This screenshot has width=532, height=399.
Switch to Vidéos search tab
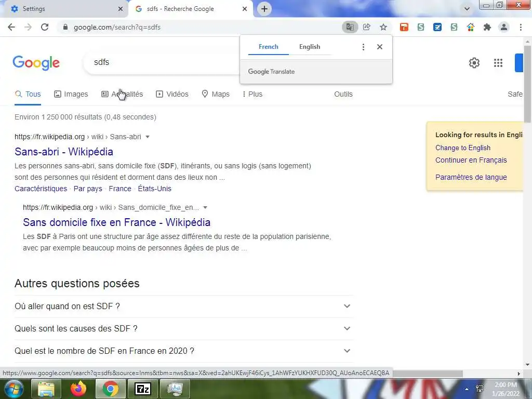[172, 95]
